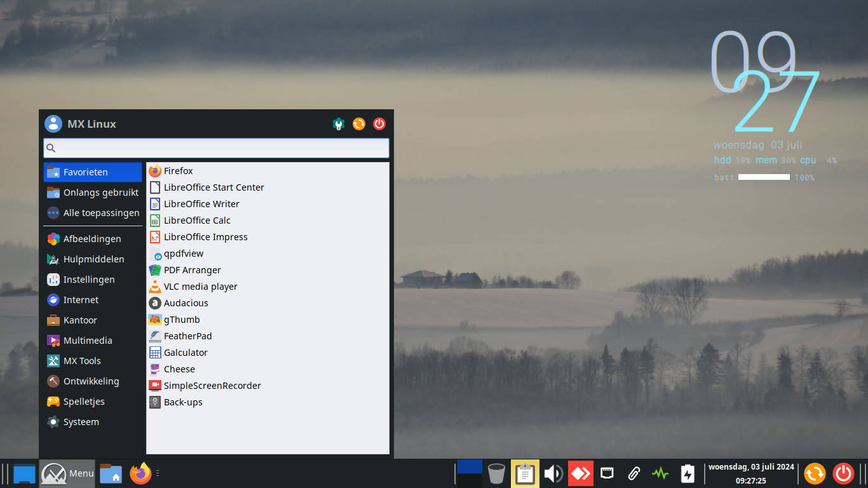
Task: Open the Galculator calculator app
Action: pyautogui.click(x=185, y=353)
